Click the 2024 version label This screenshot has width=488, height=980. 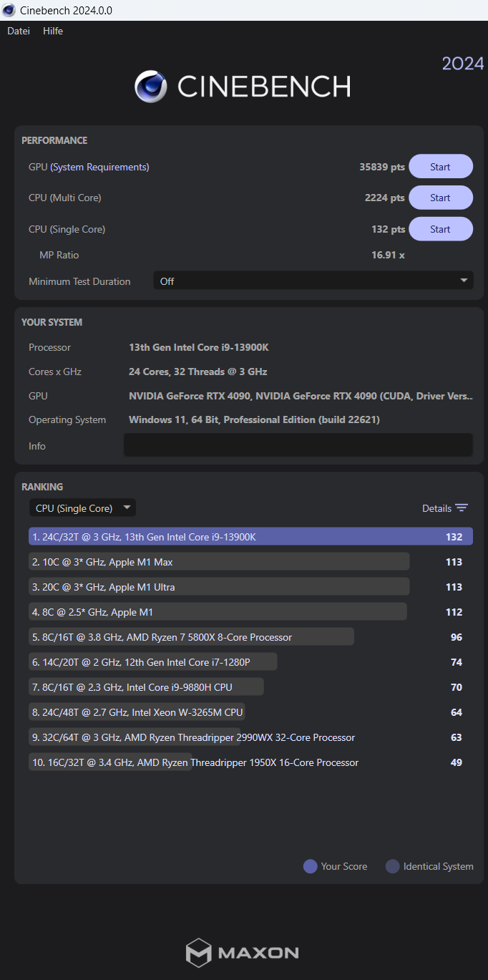pos(463,63)
